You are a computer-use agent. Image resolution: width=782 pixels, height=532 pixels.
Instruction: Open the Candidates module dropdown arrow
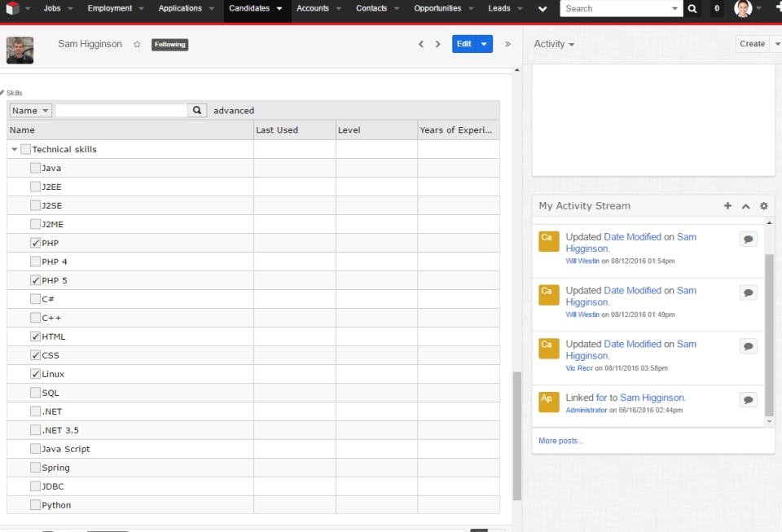[279, 8]
